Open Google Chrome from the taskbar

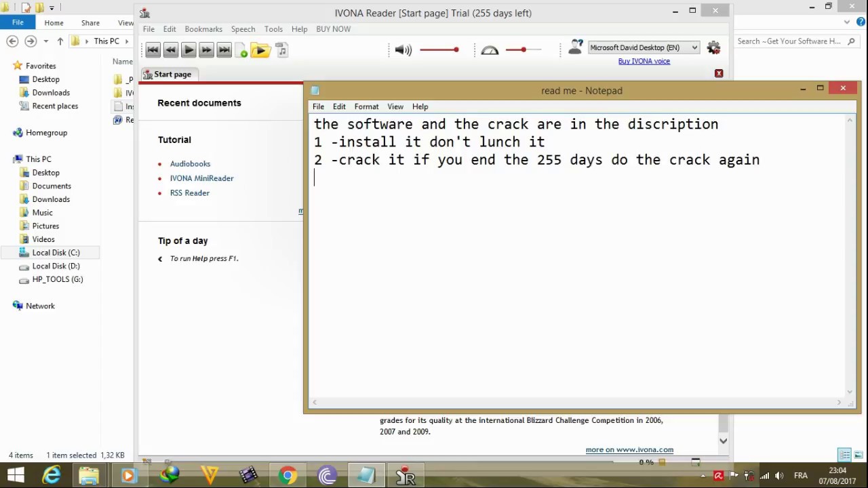tap(288, 475)
